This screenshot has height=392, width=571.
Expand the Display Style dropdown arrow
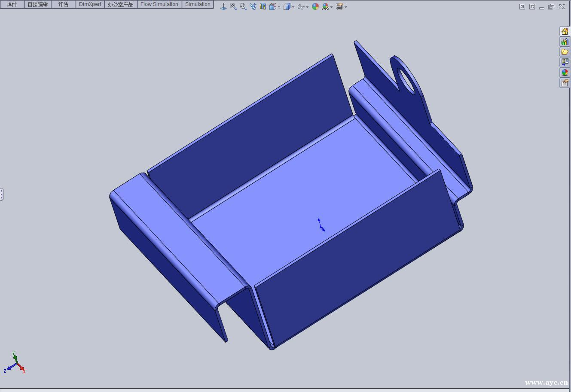coord(293,6)
